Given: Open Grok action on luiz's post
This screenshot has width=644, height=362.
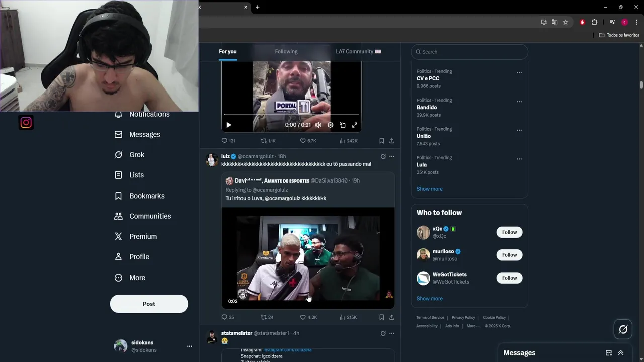Looking at the screenshot, I should click(x=383, y=156).
